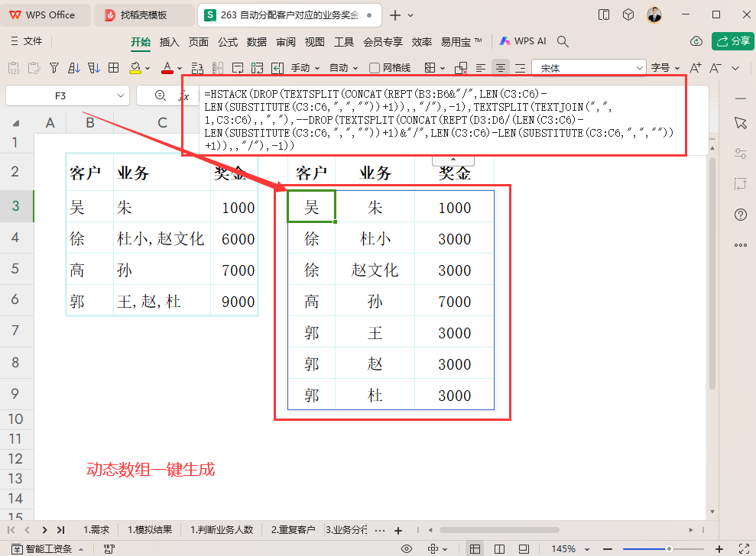Expand the ribbon overflow chevron
Screen dimensions: 756x556
pos(735,69)
